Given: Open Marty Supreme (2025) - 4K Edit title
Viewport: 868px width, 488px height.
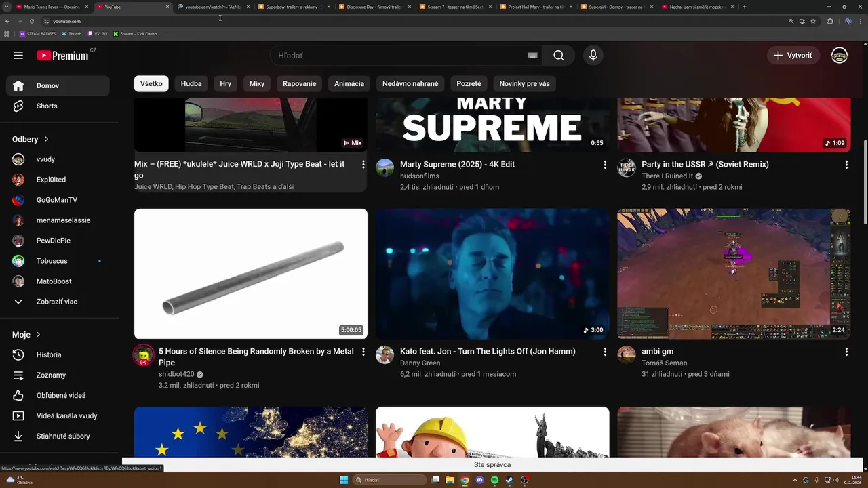Looking at the screenshot, I should [x=458, y=165].
